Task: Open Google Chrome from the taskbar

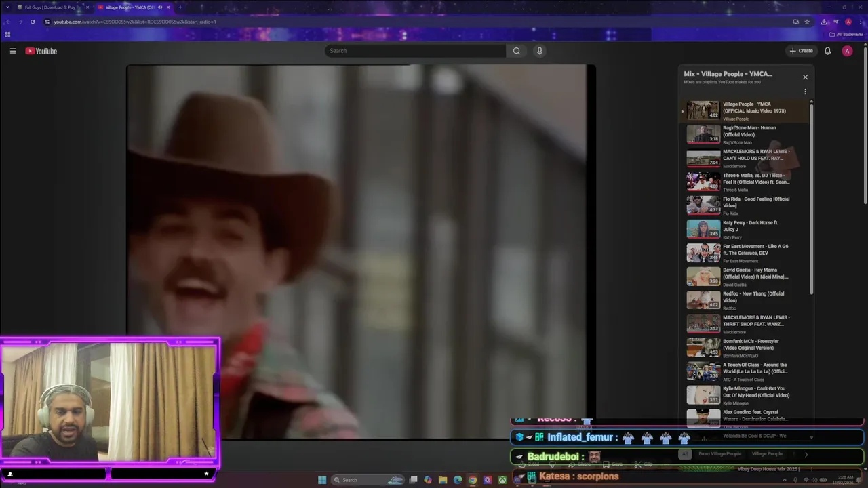Action: pyautogui.click(x=473, y=480)
